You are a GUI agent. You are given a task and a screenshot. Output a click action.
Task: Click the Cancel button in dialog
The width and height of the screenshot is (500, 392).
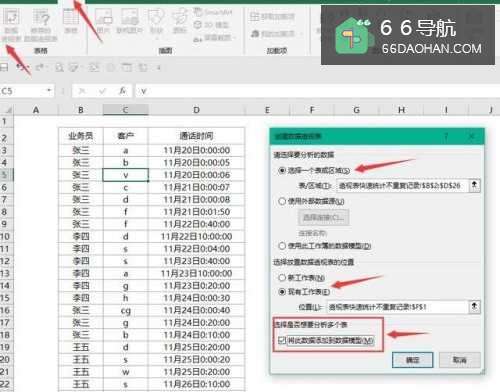(x=460, y=360)
